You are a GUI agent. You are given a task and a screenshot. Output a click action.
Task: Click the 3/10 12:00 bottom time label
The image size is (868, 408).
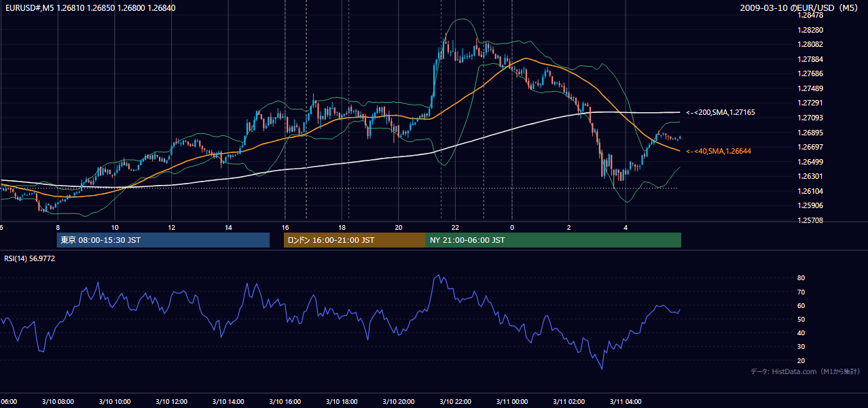pos(170,401)
